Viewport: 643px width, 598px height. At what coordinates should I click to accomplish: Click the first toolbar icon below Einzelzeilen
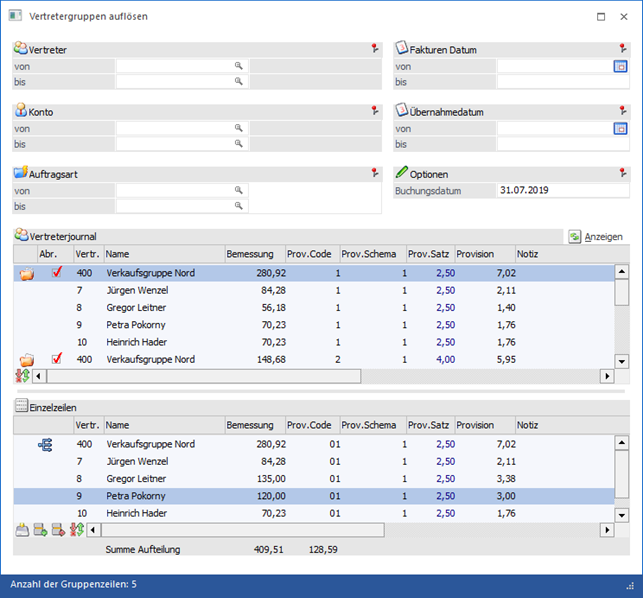pos(23,529)
